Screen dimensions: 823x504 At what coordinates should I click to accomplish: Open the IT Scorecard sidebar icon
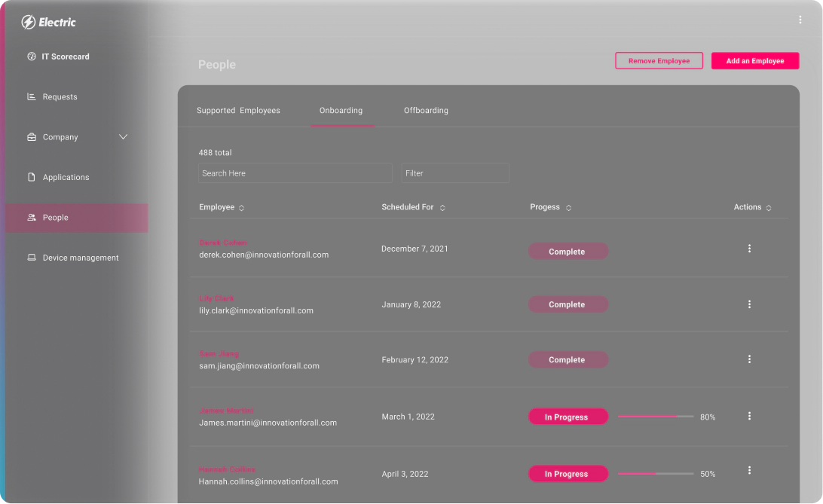(x=31, y=56)
